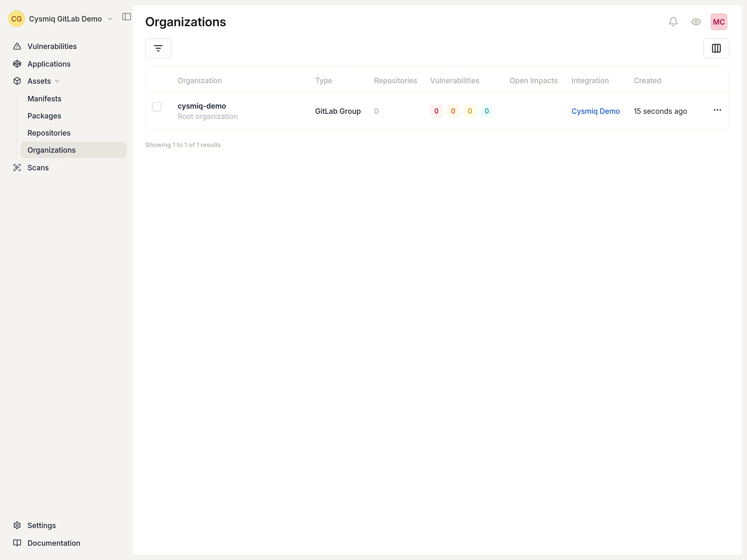Collapse the sidebar panel toggle icon

point(126,17)
